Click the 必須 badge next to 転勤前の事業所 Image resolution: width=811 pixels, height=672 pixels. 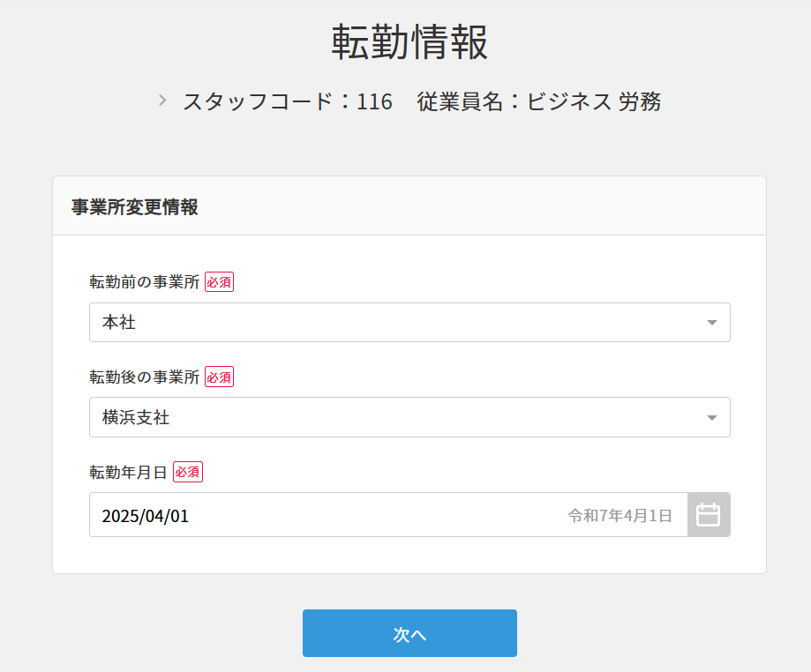218,280
